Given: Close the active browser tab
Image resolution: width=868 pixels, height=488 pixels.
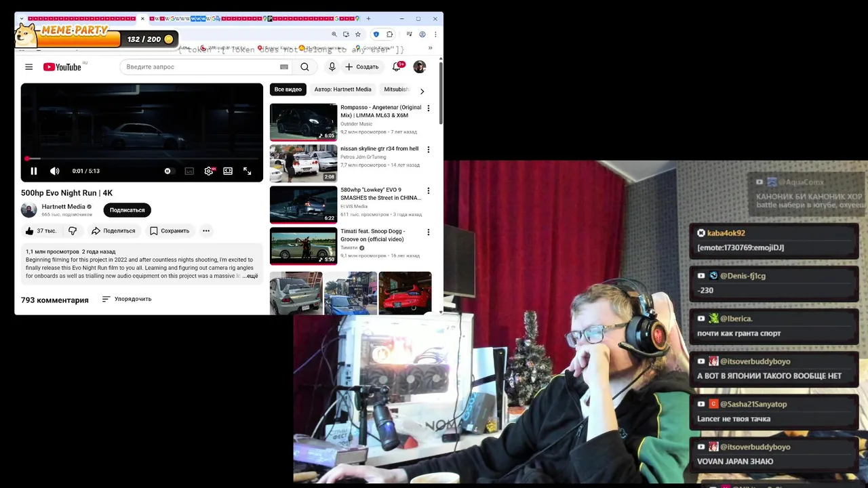Looking at the screenshot, I should point(142,18).
